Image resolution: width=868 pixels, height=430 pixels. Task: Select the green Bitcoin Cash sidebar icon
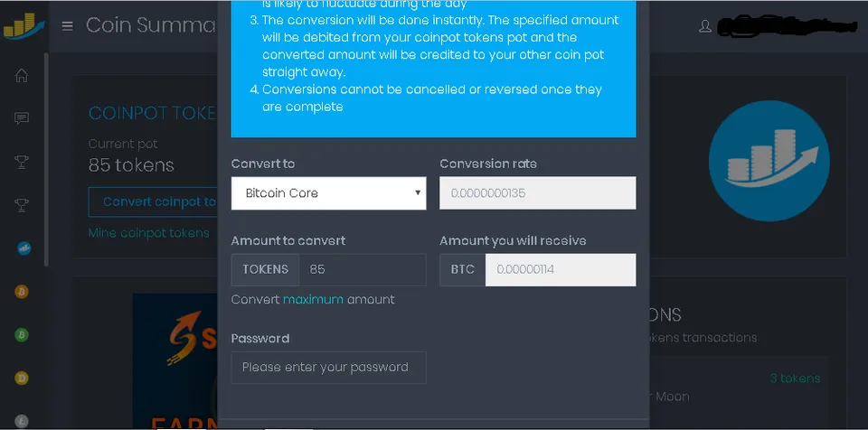(x=22, y=335)
